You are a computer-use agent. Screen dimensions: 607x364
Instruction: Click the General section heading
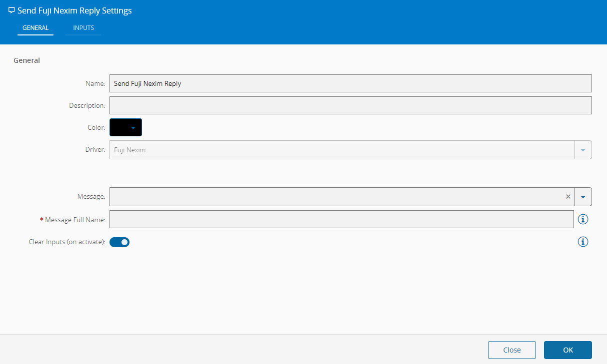(26, 60)
